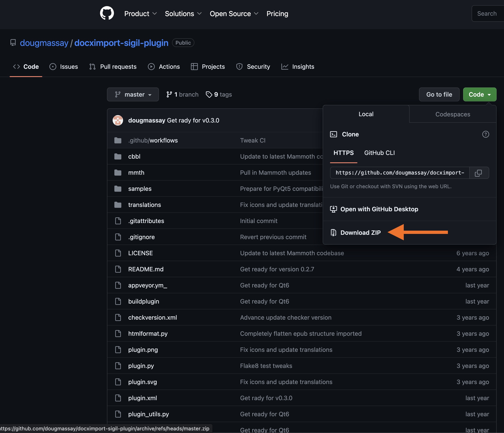
Task: Open the Clone help question icon
Action: pyautogui.click(x=485, y=134)
